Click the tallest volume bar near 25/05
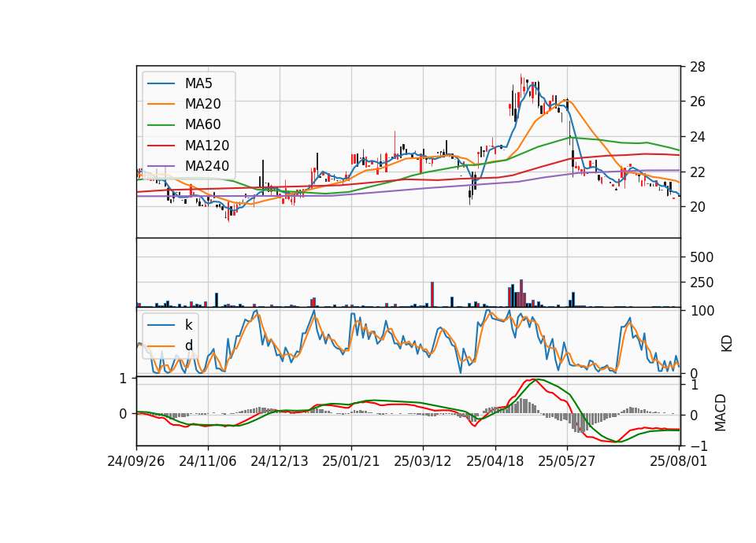This screenshot has height=543, width=756. 521,293
